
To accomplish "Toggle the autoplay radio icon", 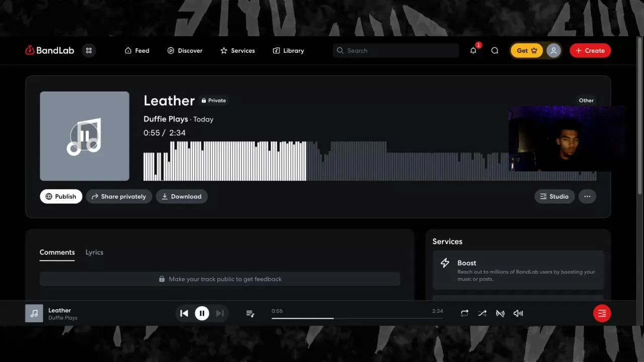I will pyautogui.click(x=500, y=313).
